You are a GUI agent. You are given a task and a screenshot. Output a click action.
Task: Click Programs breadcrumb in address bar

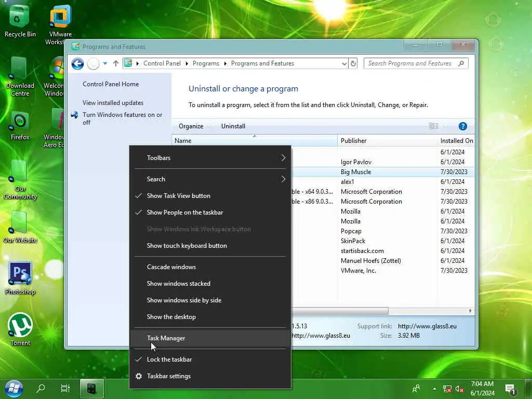[x=206, y=63]
